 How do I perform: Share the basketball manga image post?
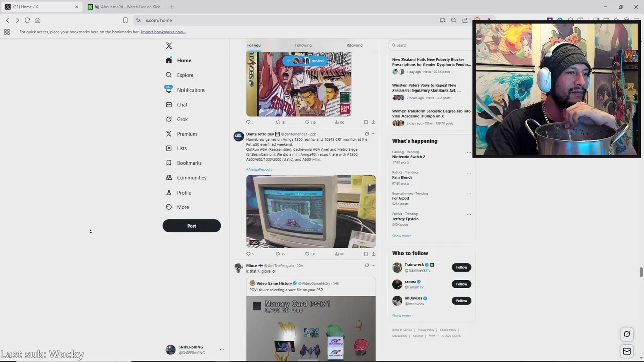point(373,122)
